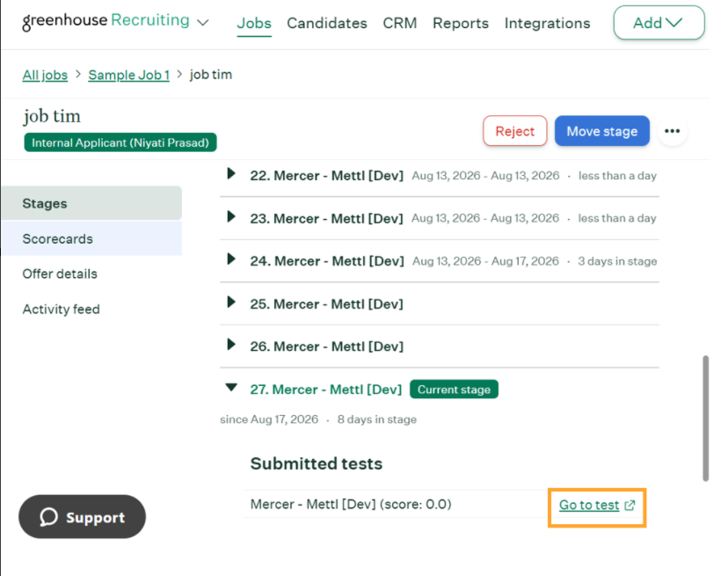
Task: Click the Internal Applicant (Niyati Prasad) tag
Action: 120,142
